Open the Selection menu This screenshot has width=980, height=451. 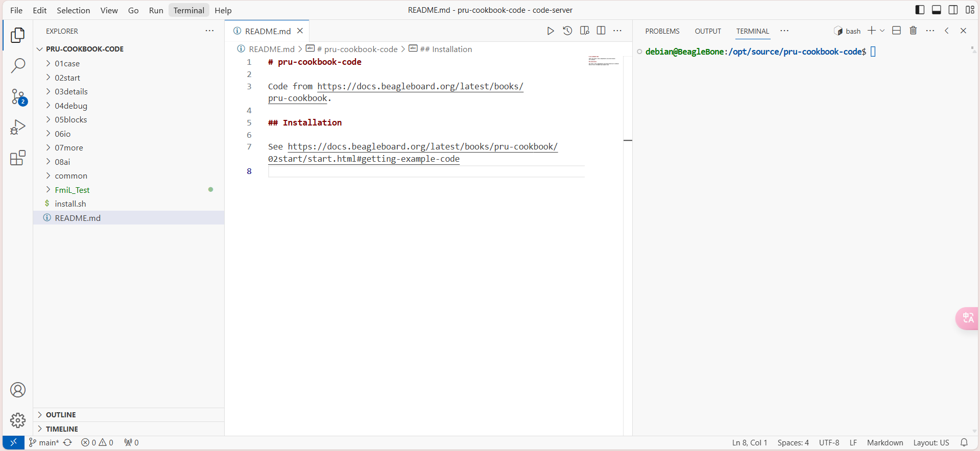74,10
